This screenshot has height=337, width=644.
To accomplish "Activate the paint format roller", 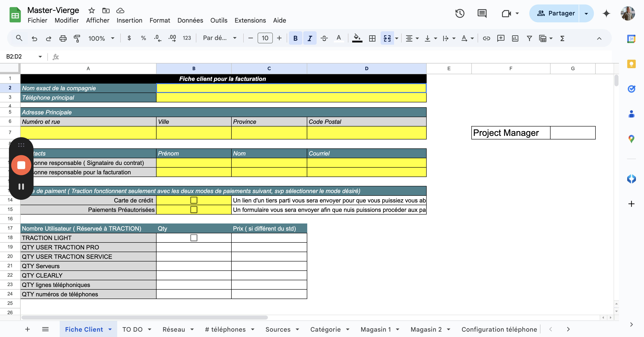I will pyautogui.click(x=77, y=38).
